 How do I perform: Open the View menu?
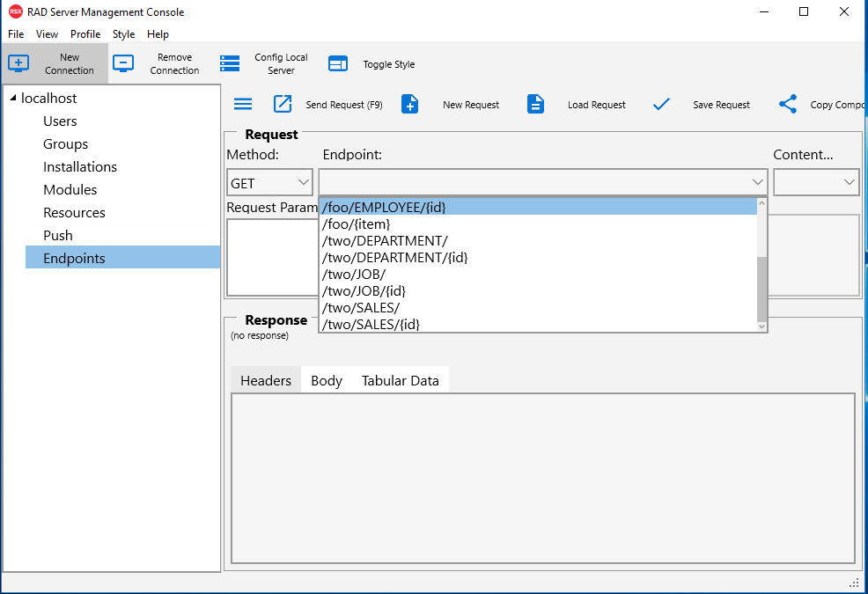pos(47,33)
